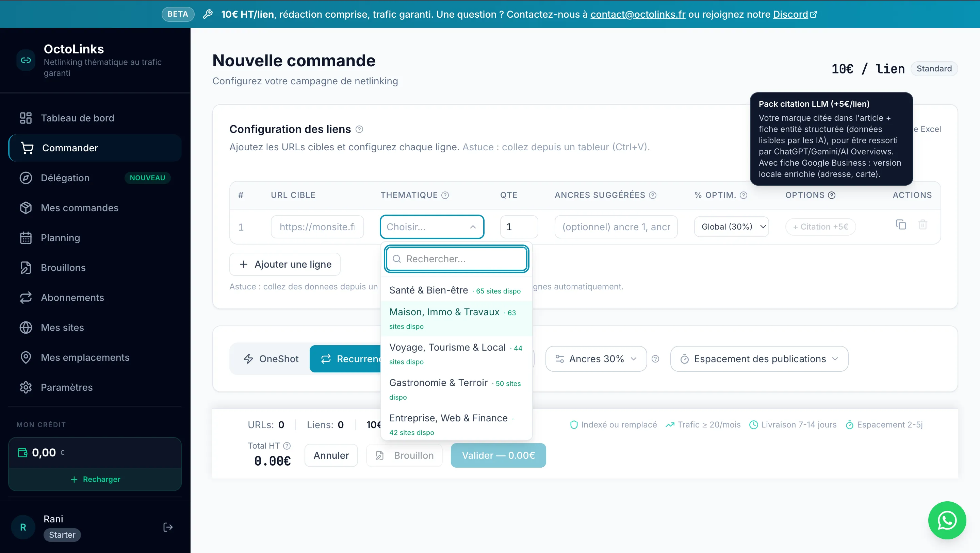Collapse the Choisir thématique dropdown

432,227
